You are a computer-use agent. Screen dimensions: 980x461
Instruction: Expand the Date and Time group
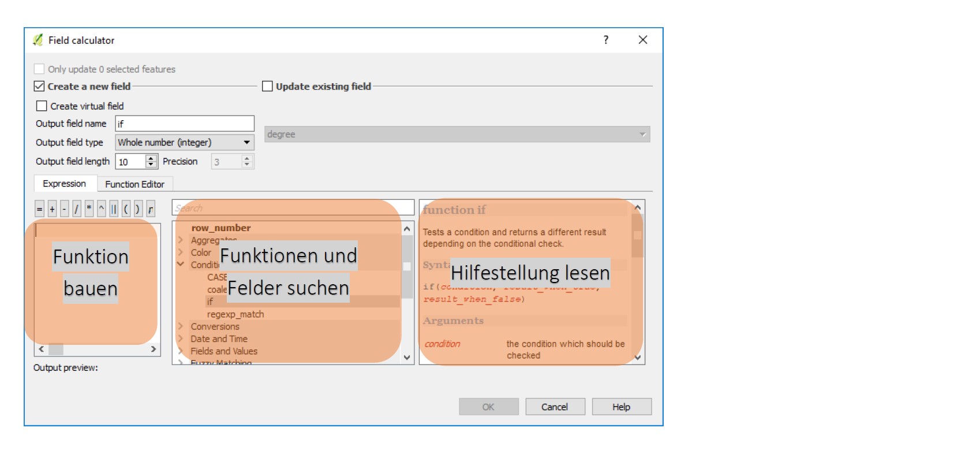coord(180,339)
